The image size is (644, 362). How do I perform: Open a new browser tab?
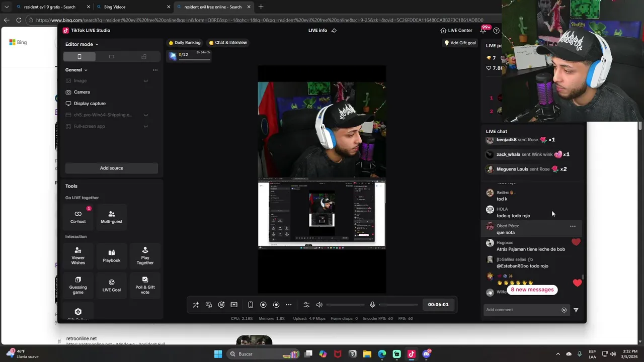pyautogui.click(x=261, y=7)
